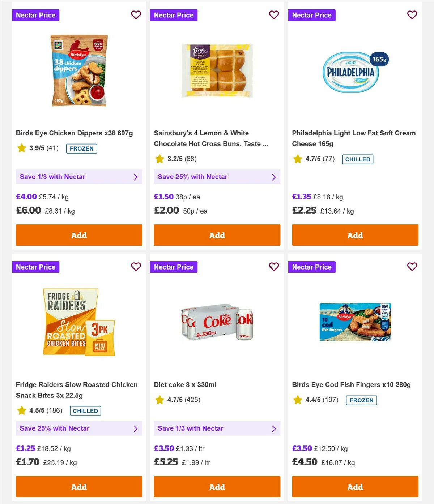434x504 pixels.
Task: Click the heart icon on Philadelphia Light cheese
Action: coord(412,15)
